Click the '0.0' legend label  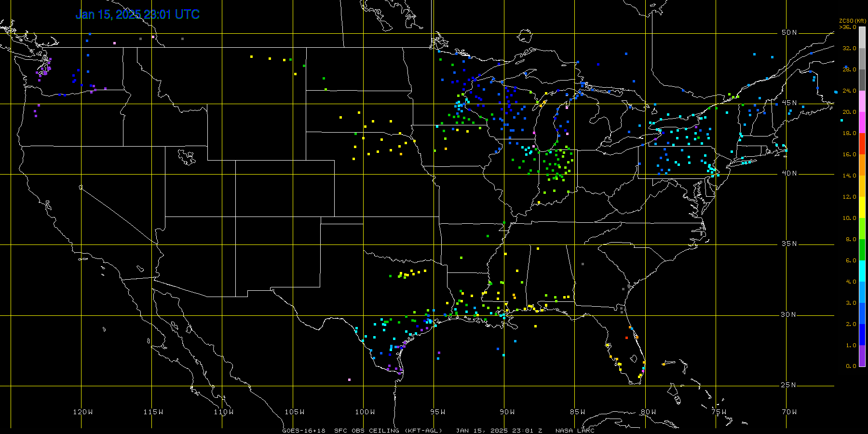851,366
